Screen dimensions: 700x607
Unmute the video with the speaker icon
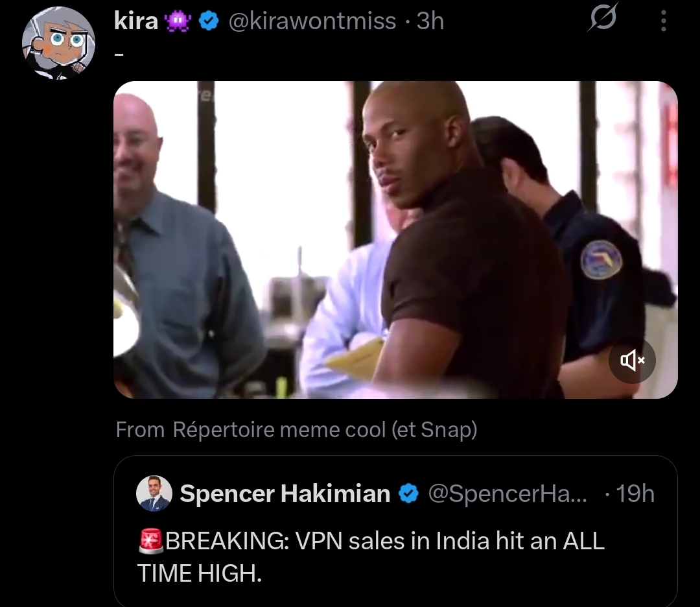(x=632, y=360)
